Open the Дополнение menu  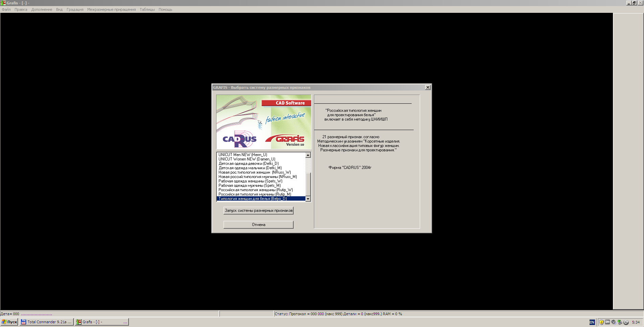coord(42,9)
